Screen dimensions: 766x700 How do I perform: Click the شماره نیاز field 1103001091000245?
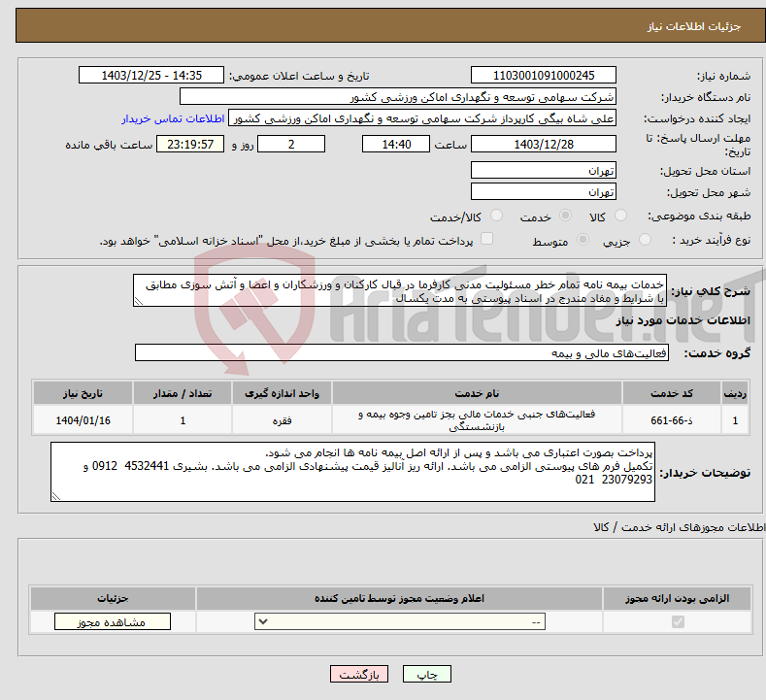point(544,75)
